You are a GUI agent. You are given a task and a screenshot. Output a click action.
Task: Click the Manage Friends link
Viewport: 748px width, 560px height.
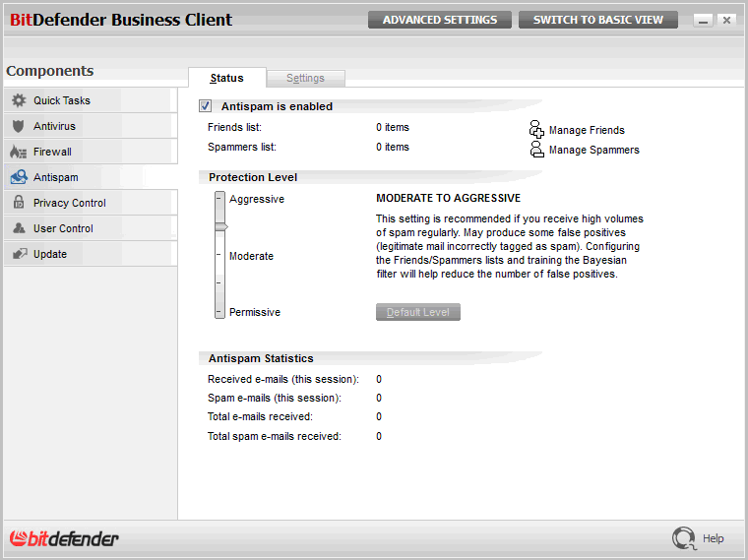(587, 130)
